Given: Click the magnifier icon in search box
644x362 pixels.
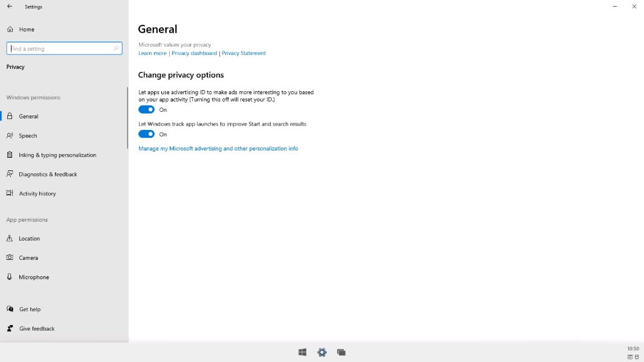Looking at the screenshot, I should (x=116, y=48).
